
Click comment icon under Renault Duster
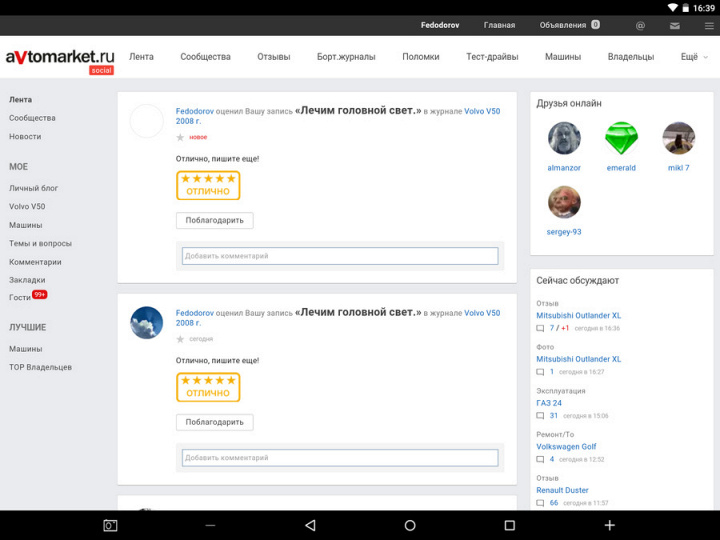tap(540, 503)
